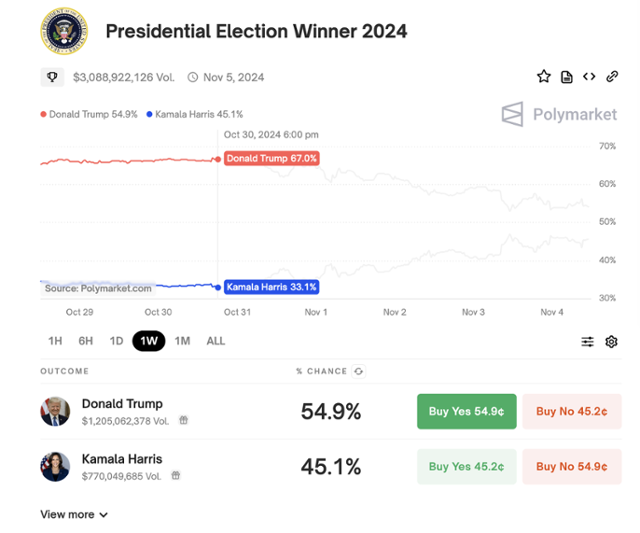Screen dimensions: 640x533
Task: Open chart settings gear icon
Action: pyautogui.click(x=612, y=342)
